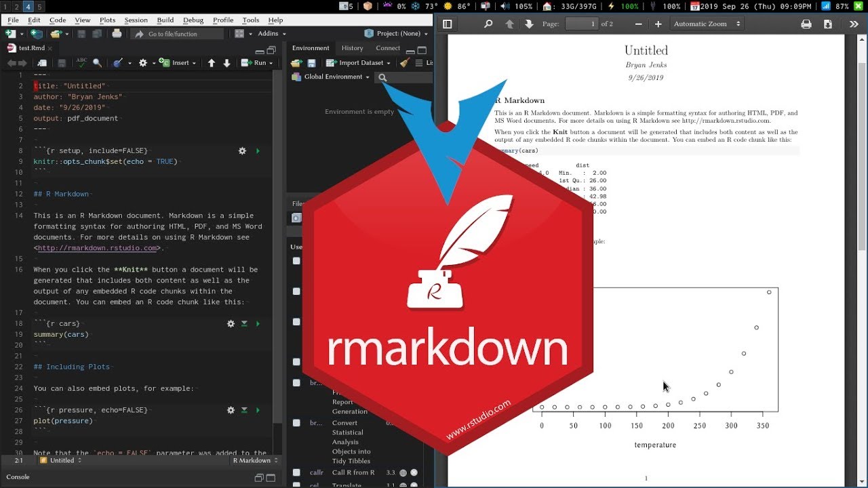Open find search in PDF viewer
The image size is (868, 488).
pos(488,24)
